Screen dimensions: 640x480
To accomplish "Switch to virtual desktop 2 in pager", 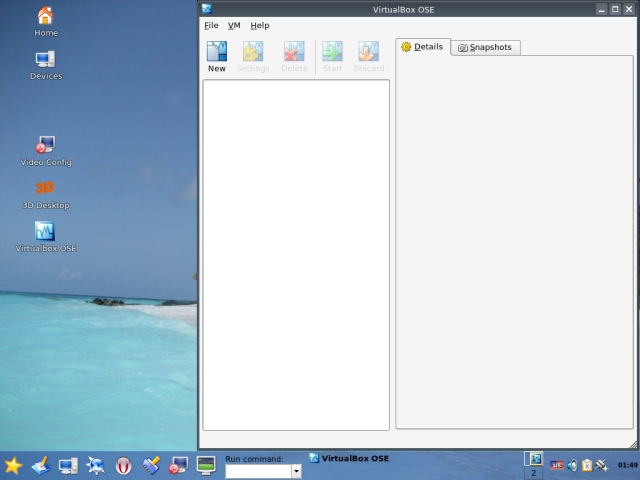I will click(533, 473).
